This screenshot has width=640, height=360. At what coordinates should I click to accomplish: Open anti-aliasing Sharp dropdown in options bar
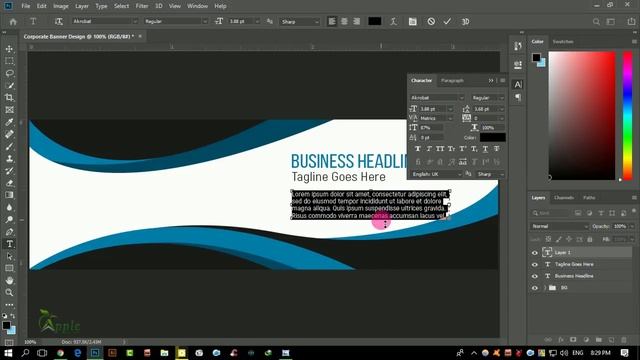click(x=316, y=22)
